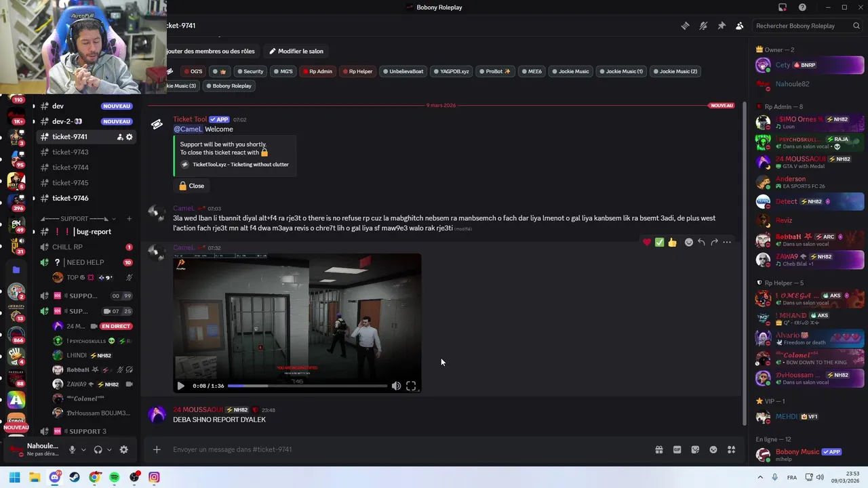Open the gift icon in message bar
Screen dimensions: 868x488
(x=658, y=449)
